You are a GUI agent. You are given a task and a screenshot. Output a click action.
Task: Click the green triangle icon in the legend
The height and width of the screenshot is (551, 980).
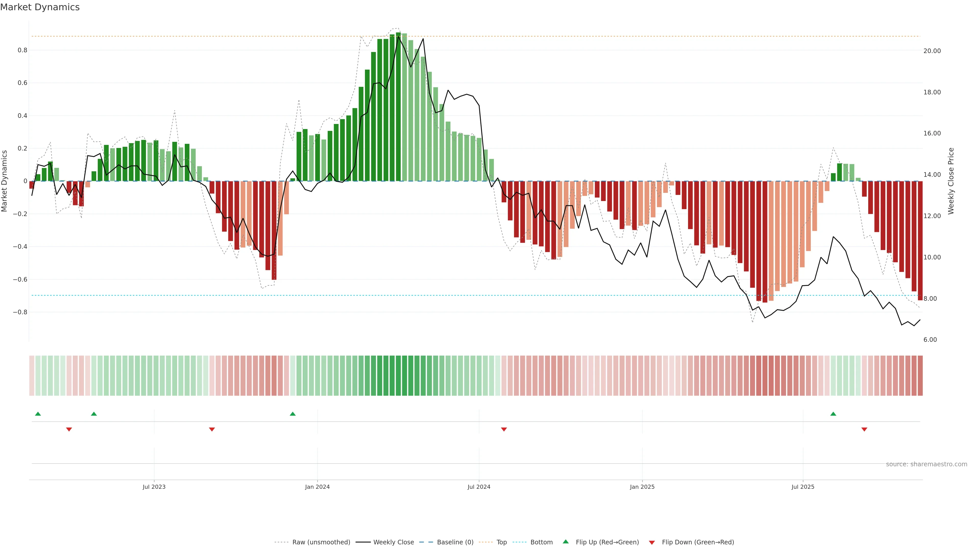566,542
